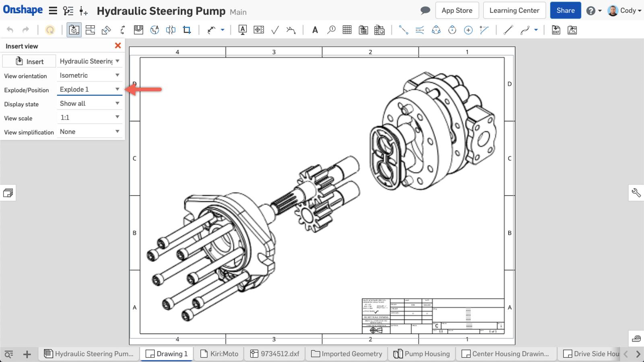Open the Kiri:Moto tab
The image size is (644, 362).
219,354
